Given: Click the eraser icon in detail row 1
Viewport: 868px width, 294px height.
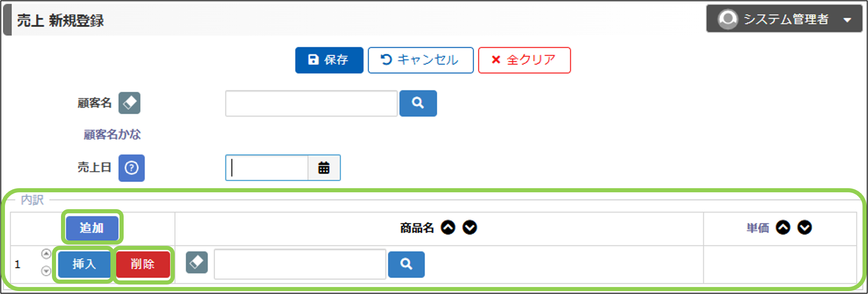Looking at the screenshot, I should (x=197, y=263).
